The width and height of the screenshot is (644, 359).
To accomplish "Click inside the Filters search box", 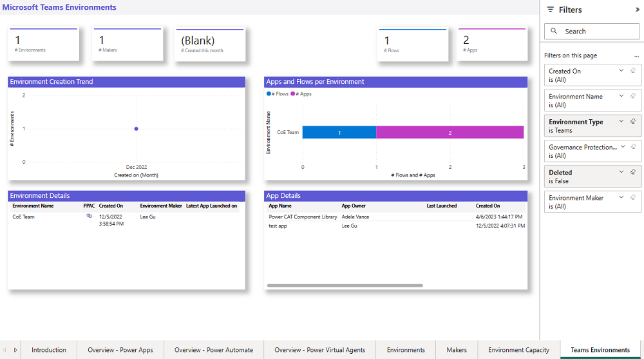I will click(x=592, y=31).
